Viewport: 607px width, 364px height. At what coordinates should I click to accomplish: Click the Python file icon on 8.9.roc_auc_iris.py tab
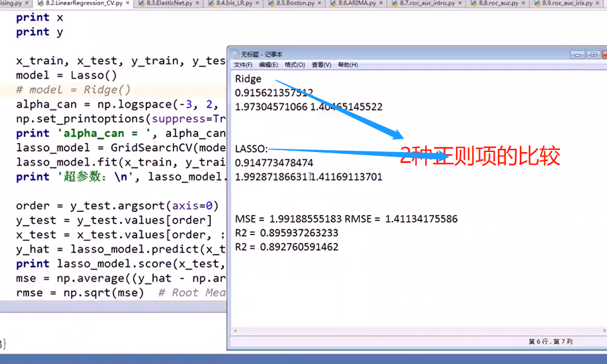(537, 3)
